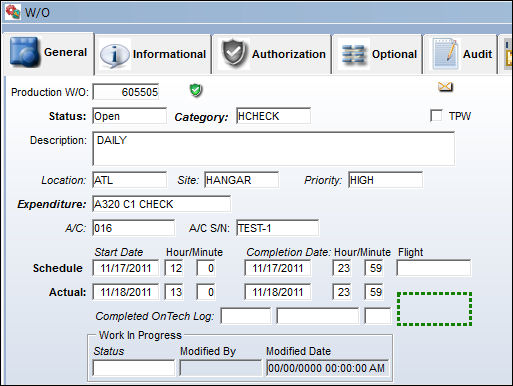Click the Category field HCHECK
This screenshot has height=386, width=513.
click(273, 116)
